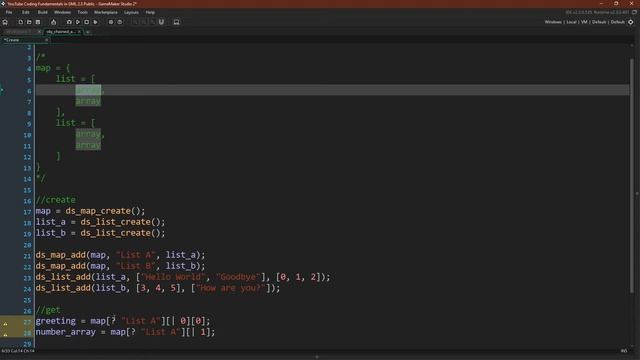Click highlighted array word on line 7
The image size is (640, 360).
(88, 101)
